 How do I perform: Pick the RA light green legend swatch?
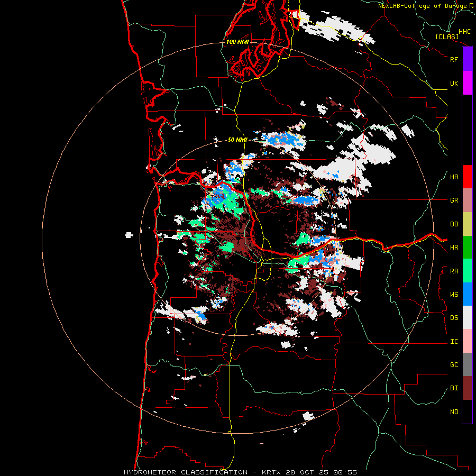tap(467, 271)
